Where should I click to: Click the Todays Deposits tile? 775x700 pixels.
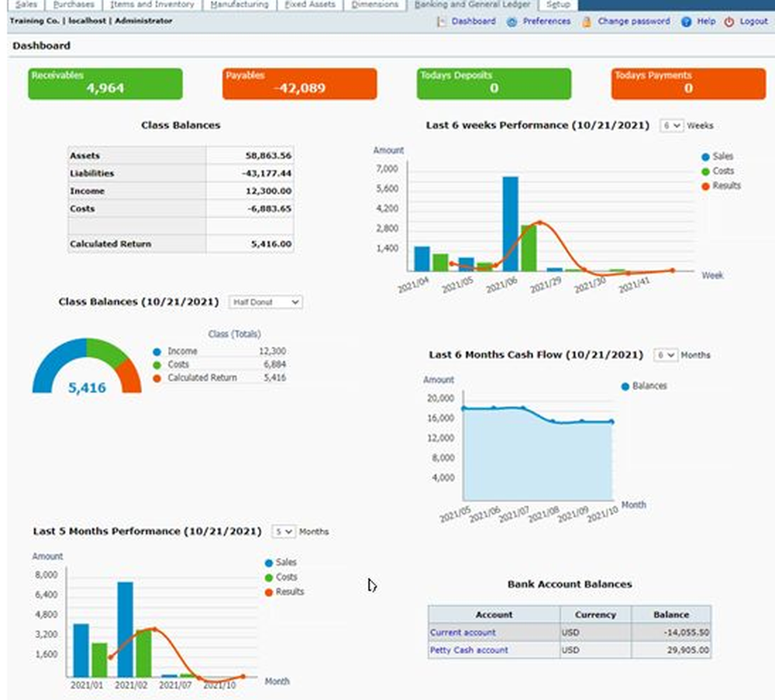tap(494, 84)
